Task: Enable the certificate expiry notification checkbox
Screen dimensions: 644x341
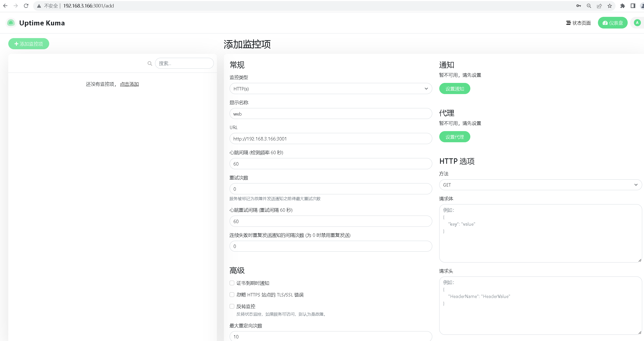Action: pos(232,283)
